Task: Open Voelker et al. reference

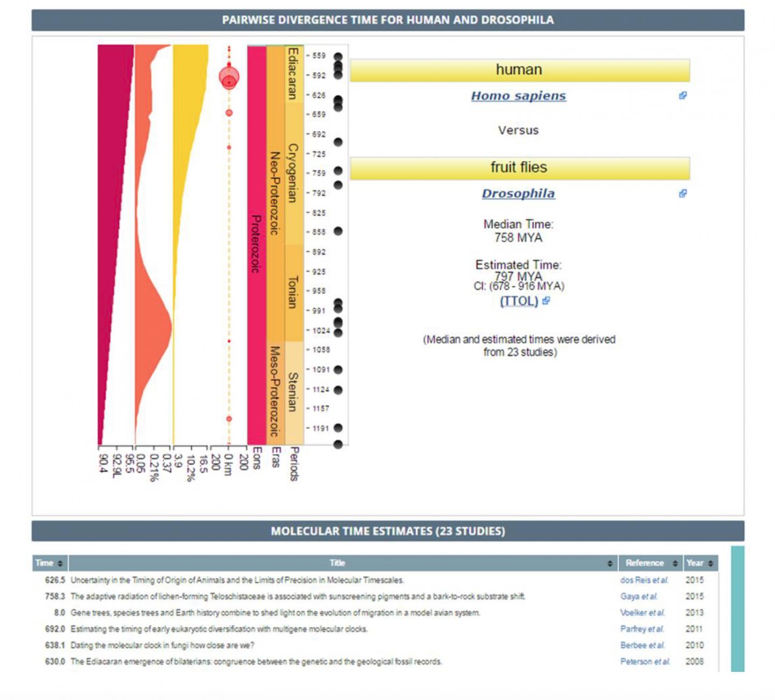Action: point(643,613)
